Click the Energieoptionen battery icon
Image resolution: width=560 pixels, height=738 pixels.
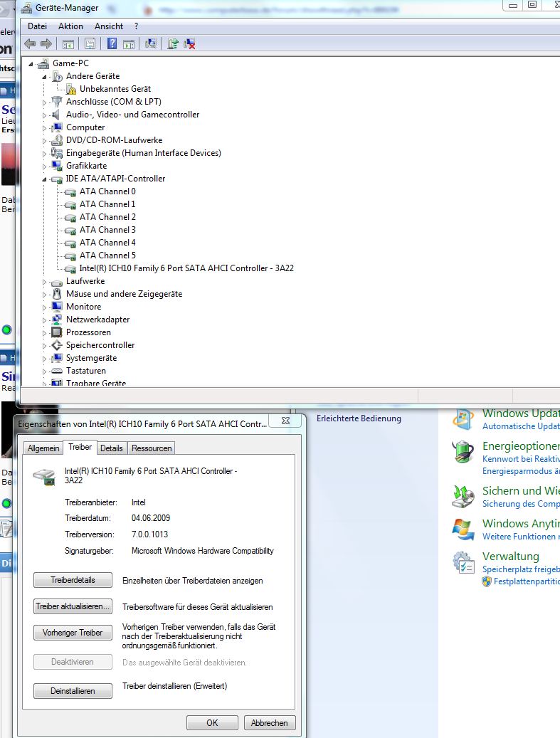tap(463, 451)
